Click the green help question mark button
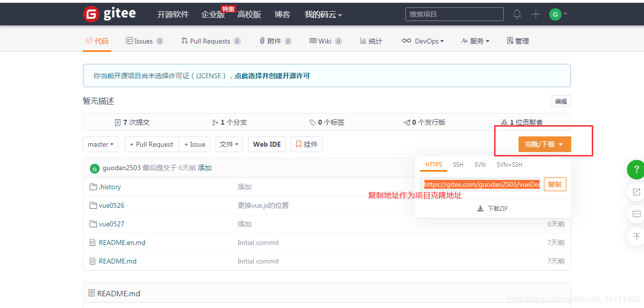The height and width of the screenshot is (308, 644). 636,170
